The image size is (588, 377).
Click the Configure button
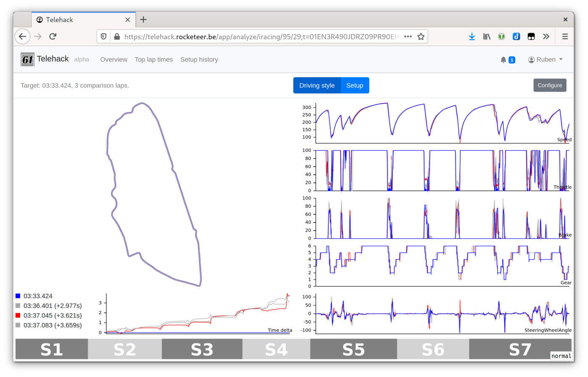pos(549,85)
